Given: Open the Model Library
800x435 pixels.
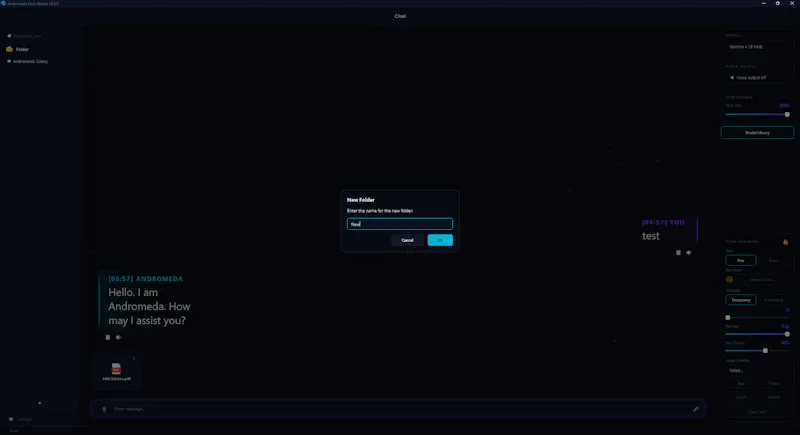Looking at the screenshot, I should tap(757, 133).
